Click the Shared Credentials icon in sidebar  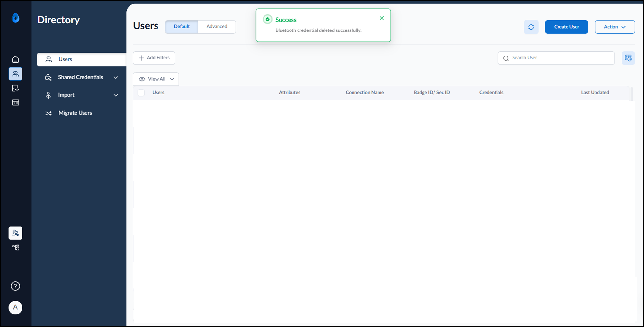(x=48, y=77)
